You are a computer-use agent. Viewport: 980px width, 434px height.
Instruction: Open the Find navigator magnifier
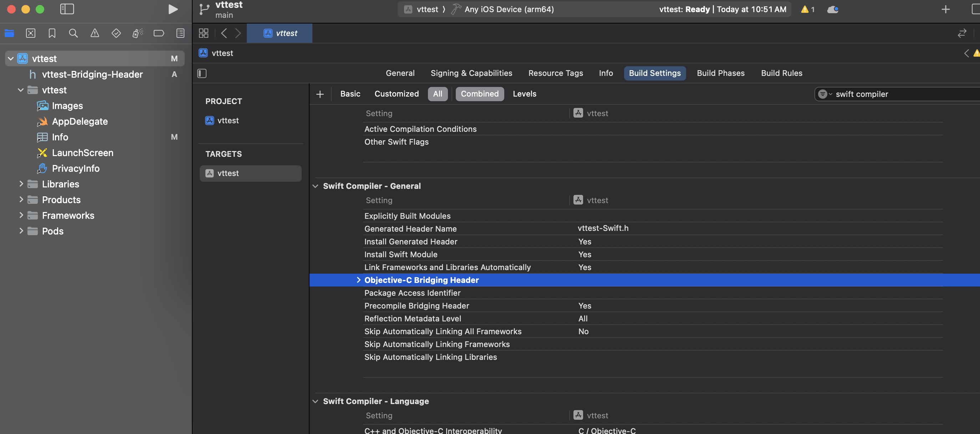coord(73,33)
